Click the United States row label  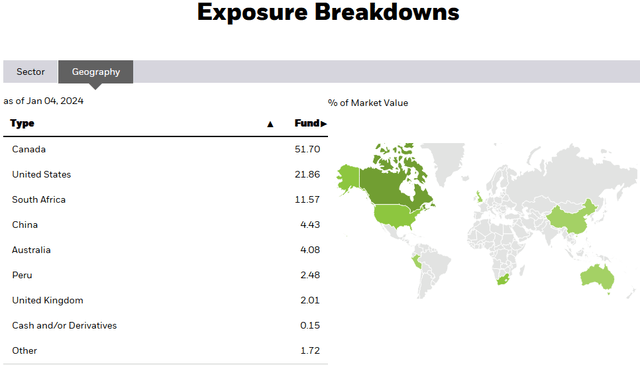(41, 175)
